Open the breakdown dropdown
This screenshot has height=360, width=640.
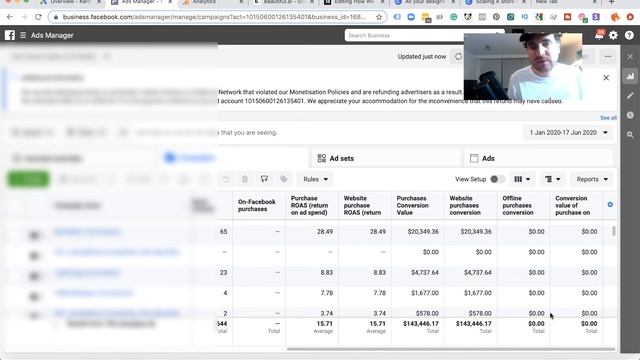tap(553, 179)
